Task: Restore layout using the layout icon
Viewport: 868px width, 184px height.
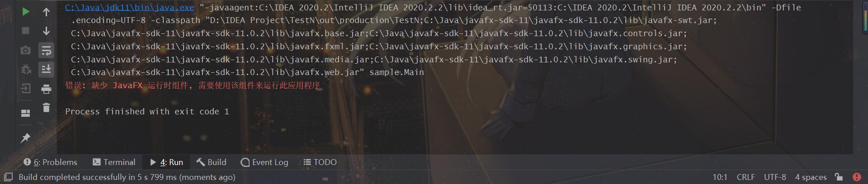Action: pyautogui.click(x=26, y=113)
